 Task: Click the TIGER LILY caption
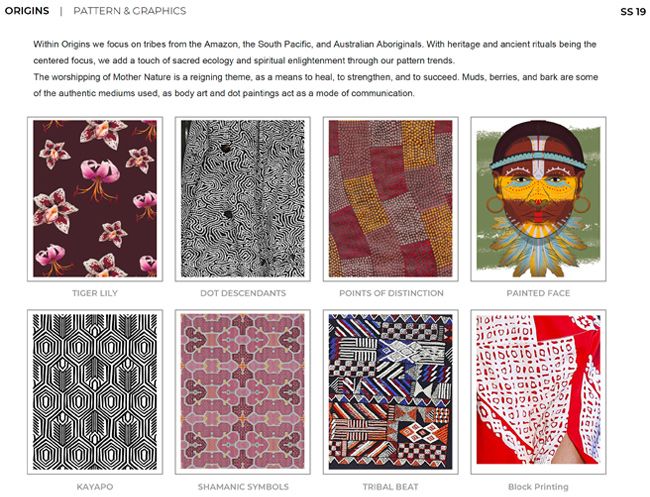click(95, 293)
